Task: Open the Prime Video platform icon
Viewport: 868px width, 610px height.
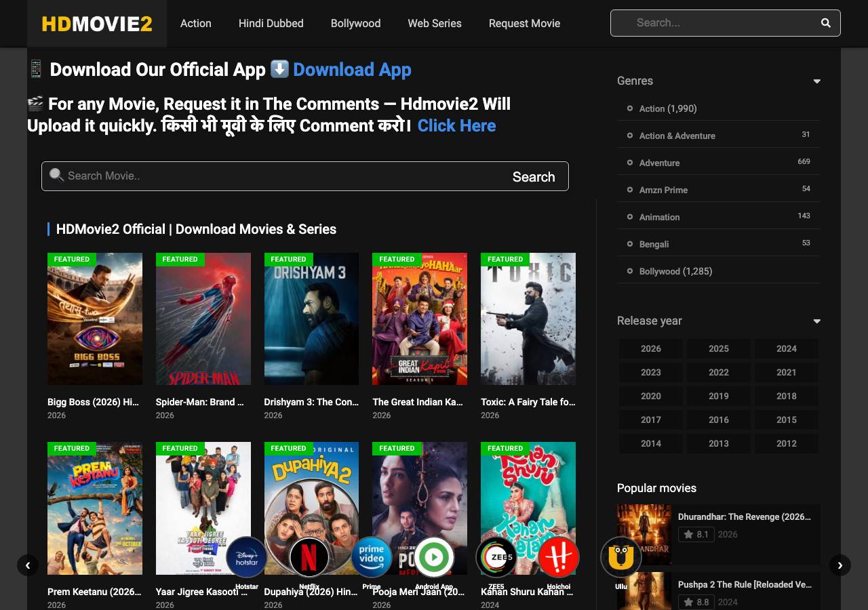Action: tap(372, 557)
